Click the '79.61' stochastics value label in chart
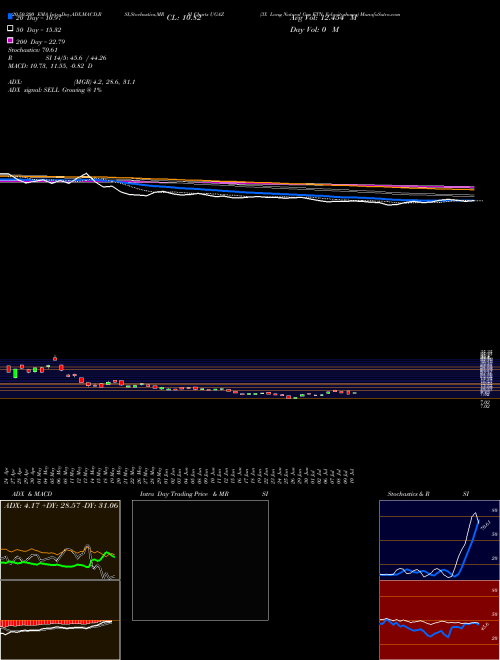500x660 pixels. click(x=486, y=524)
